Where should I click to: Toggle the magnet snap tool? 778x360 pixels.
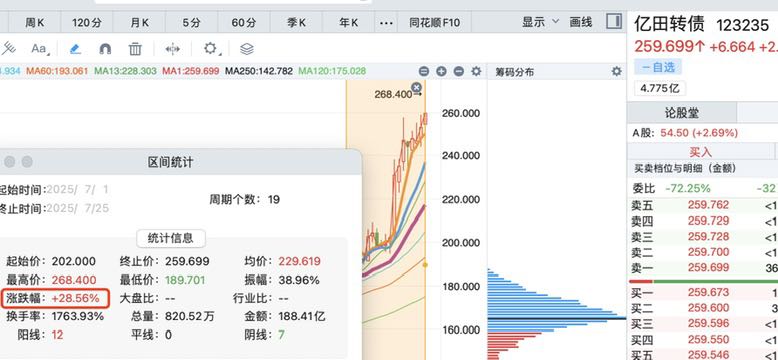tap(105, 49)
